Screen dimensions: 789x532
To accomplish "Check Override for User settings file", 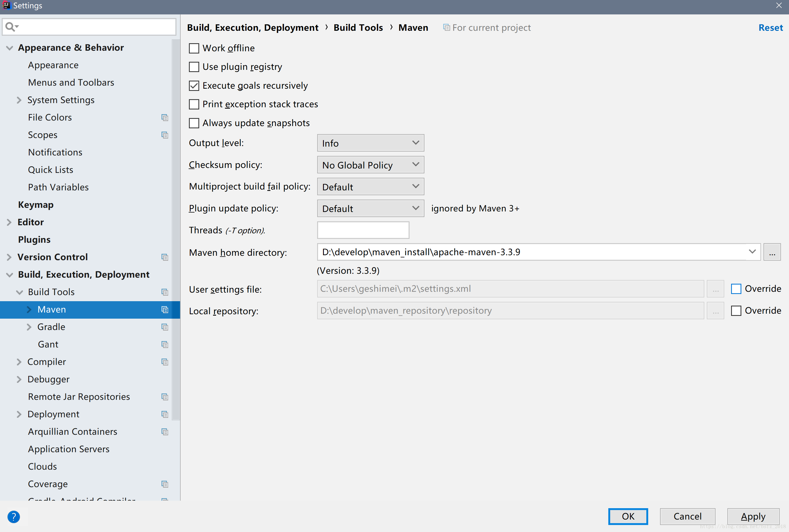I will click(736, 289).
